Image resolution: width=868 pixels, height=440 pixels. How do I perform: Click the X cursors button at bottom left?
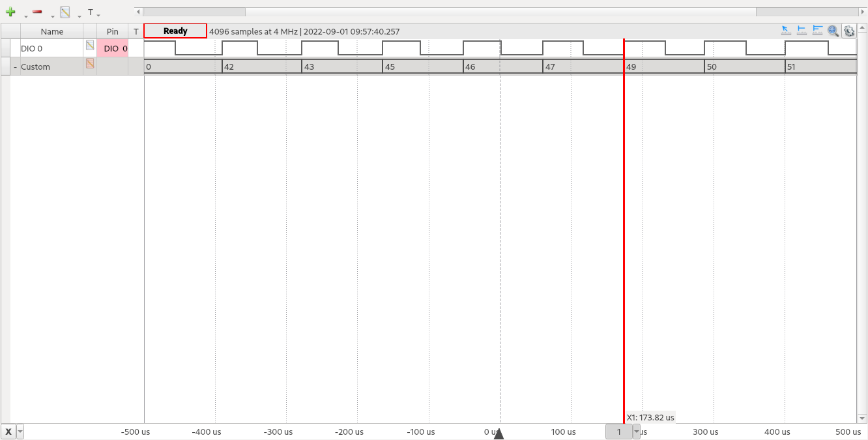click(x=8, y=432)
